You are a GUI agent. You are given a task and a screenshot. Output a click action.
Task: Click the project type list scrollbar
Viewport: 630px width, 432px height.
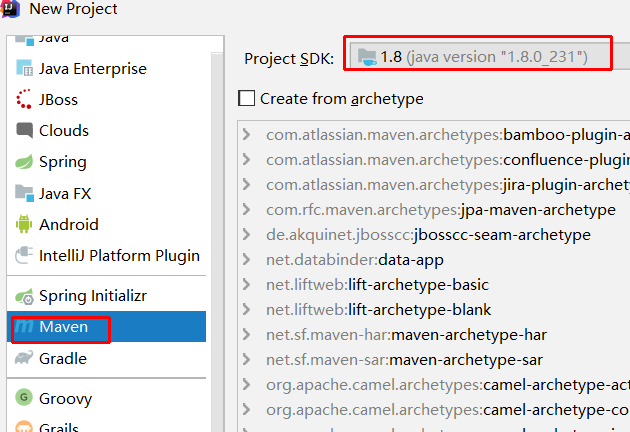(217, 242)
